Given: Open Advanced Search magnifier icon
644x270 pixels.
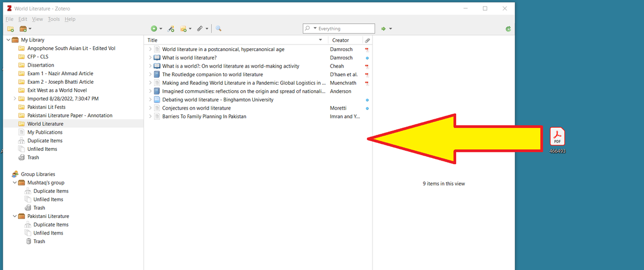Looking at the screenshot, I should click(x=218, y=28).
